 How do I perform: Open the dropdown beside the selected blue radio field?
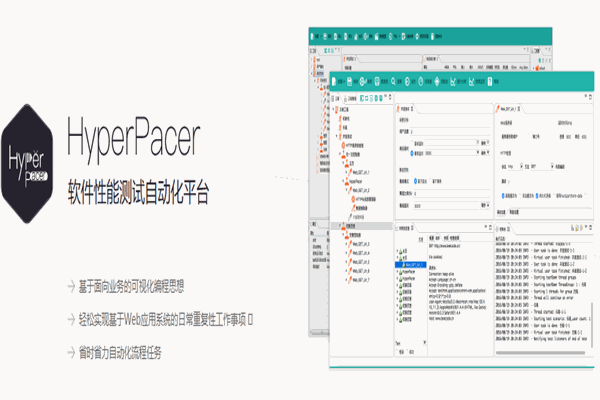pyautogui.click(x=478, y=153)
